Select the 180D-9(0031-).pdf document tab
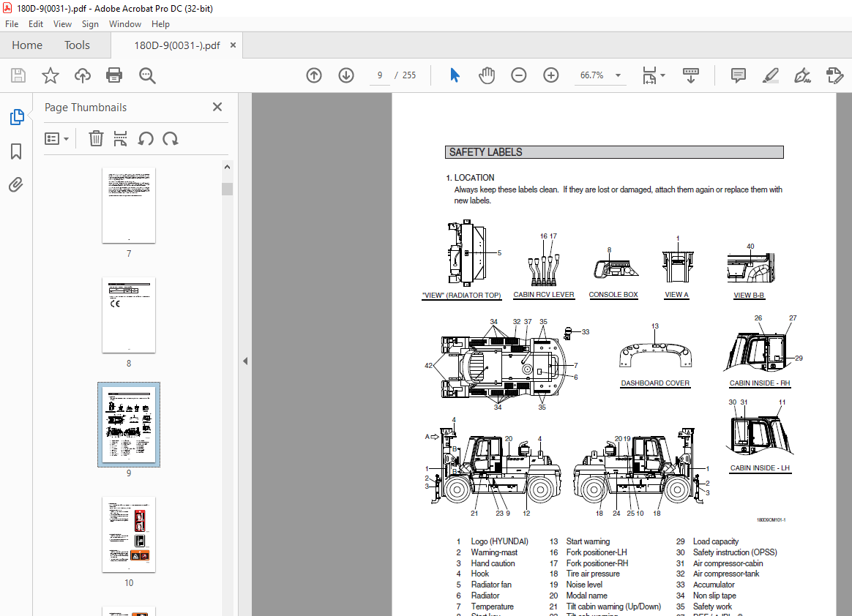This screenshot has width=852, height=616. pyautogui.click(x=177, y=45)
